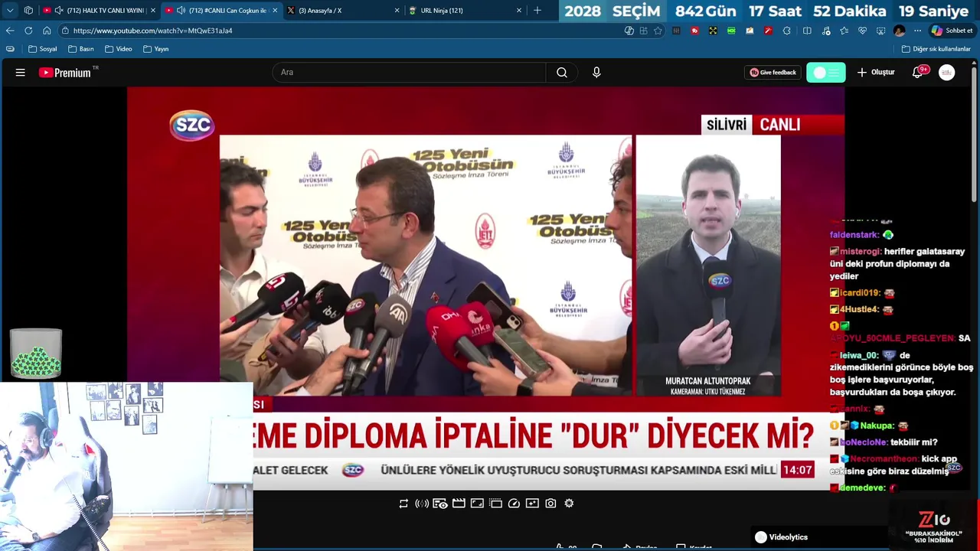The width and height of the screenshot is (980, 551).
Task: Click the volume boost waves icon below player
Action: click(422, 504)
